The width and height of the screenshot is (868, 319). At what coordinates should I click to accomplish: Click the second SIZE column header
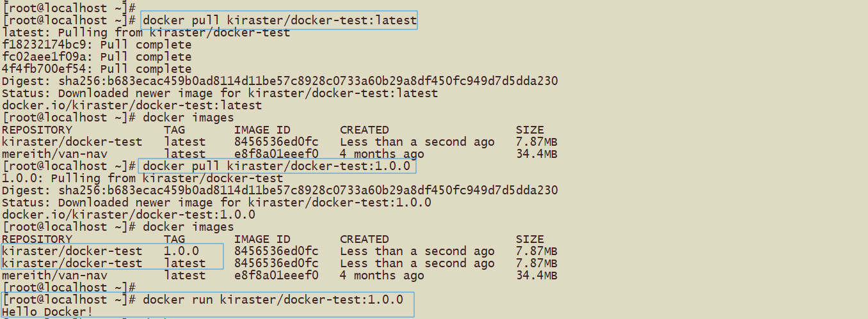[529, 239]
